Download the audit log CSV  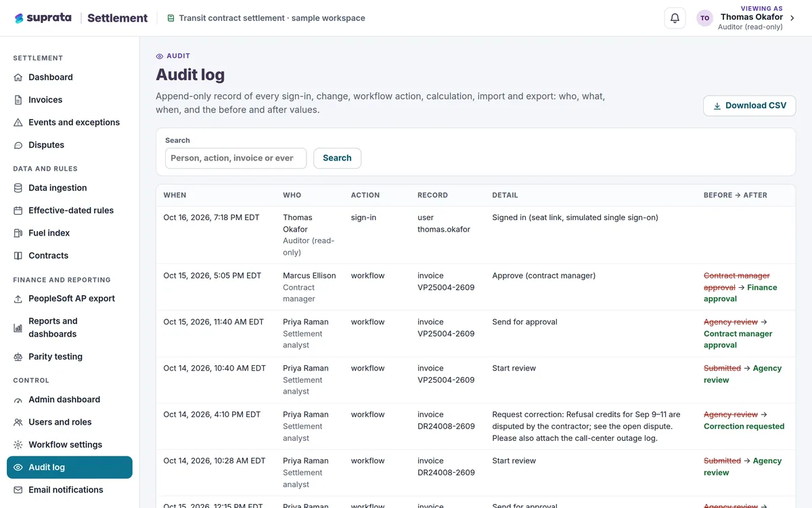click(x=750, y=106)
